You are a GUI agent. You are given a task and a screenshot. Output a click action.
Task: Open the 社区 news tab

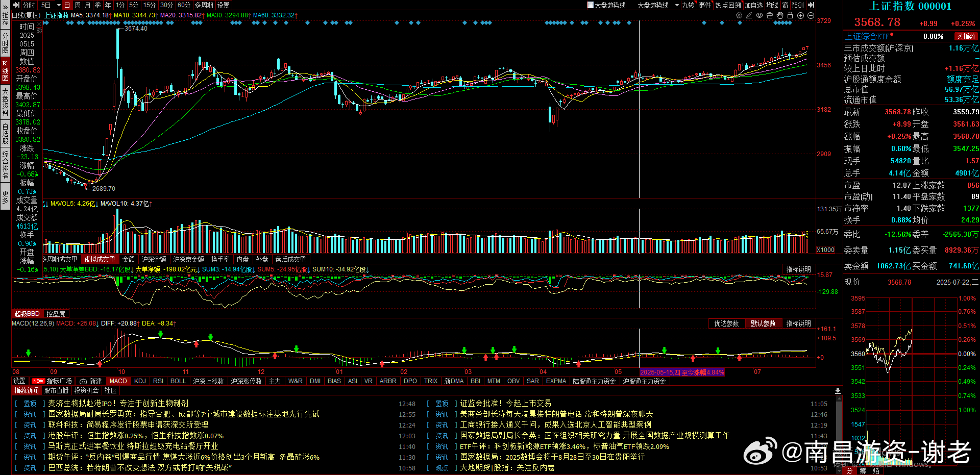click(110, 390)
